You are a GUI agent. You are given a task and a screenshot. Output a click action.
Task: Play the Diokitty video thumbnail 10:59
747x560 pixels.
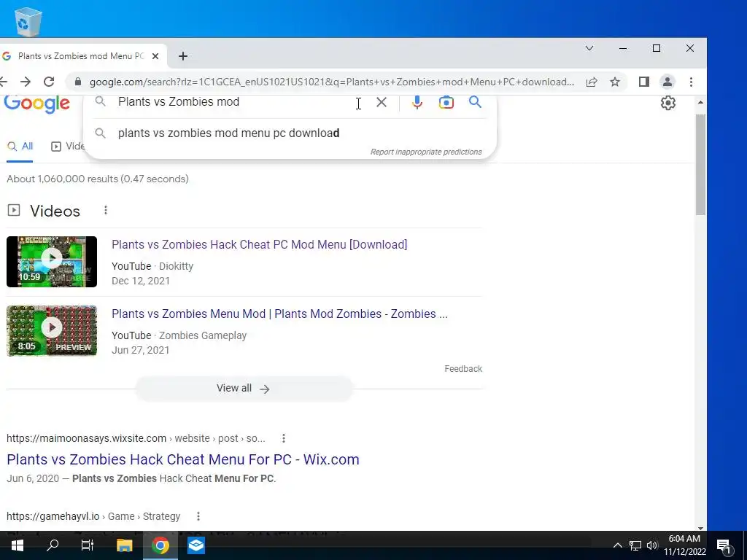(52, 262)
